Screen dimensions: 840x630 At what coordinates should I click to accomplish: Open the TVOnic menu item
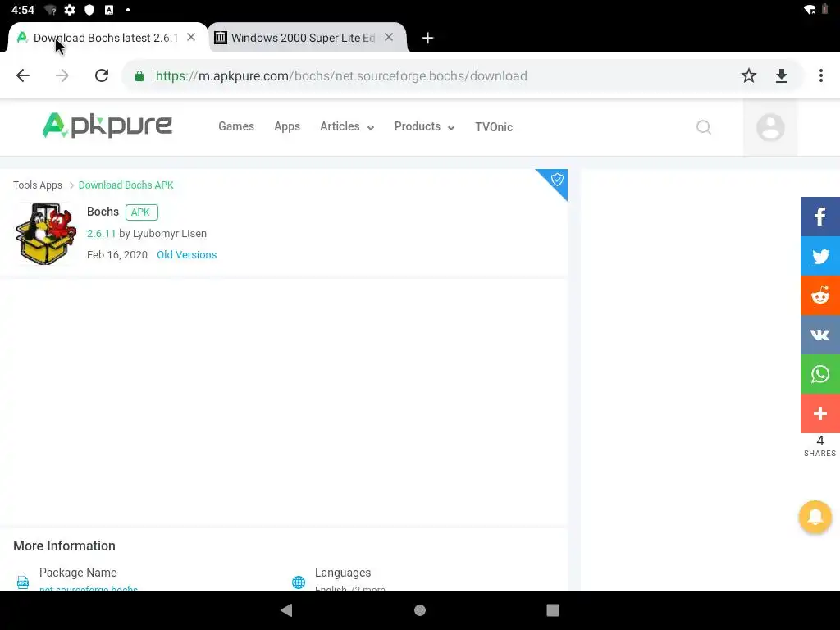click(494, 127)
